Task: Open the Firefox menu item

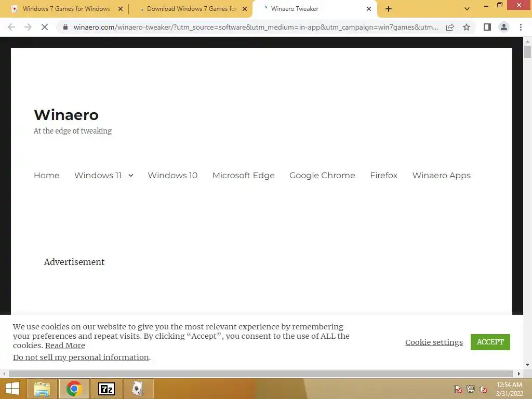Action: pyautogui.click(x=383, y=176)
